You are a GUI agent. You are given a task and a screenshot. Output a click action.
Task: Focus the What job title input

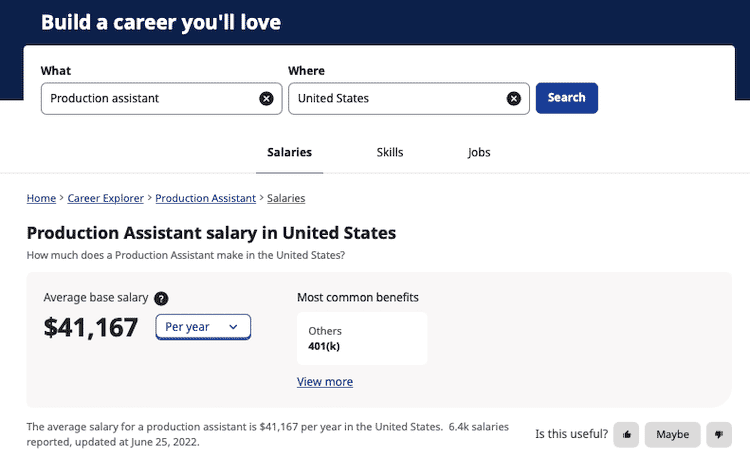150,98
